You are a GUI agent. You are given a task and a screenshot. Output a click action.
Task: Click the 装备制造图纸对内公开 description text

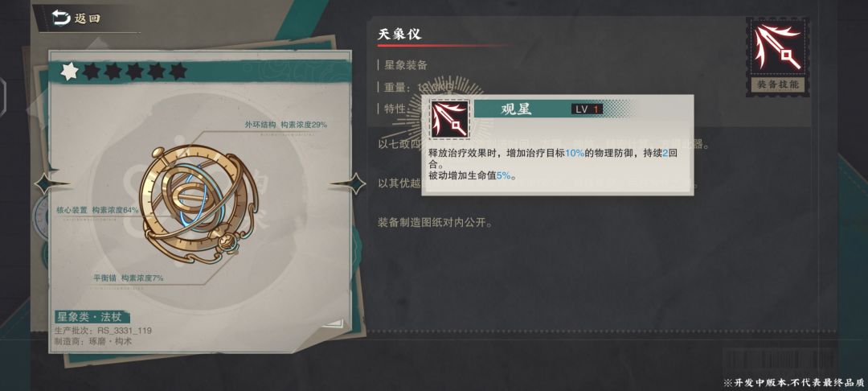point(435,223)
